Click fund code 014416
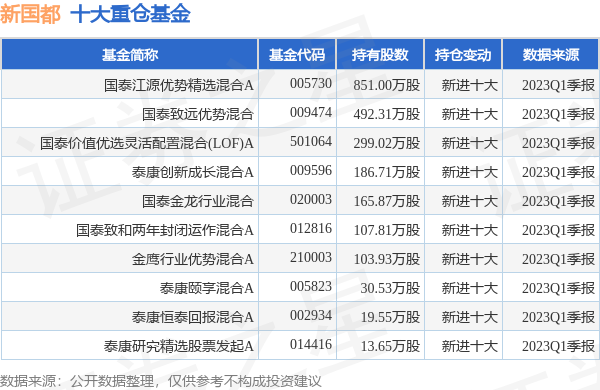The image size is (600, 390). pyautogui.click(x=311, y=344)
